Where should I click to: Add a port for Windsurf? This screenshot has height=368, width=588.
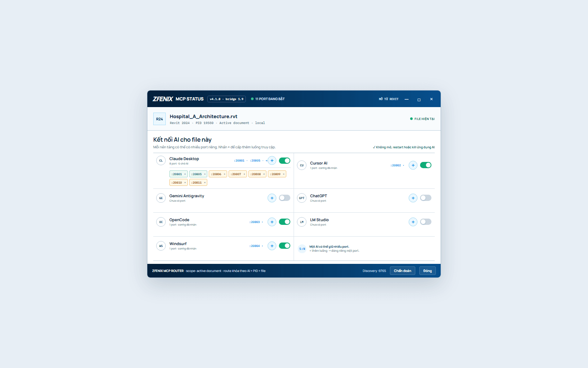pos(272,246)
